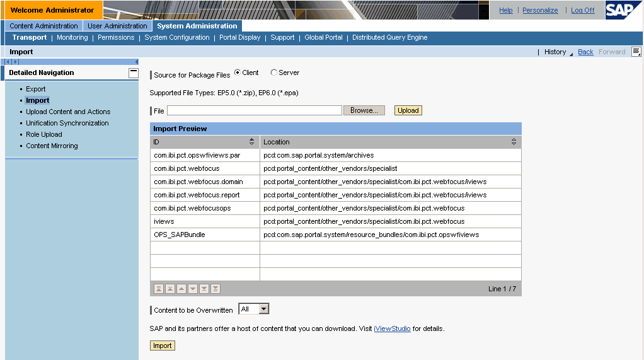The image size is (644, 360).
Task: Click the page up table icon
Action: [170, 289]
